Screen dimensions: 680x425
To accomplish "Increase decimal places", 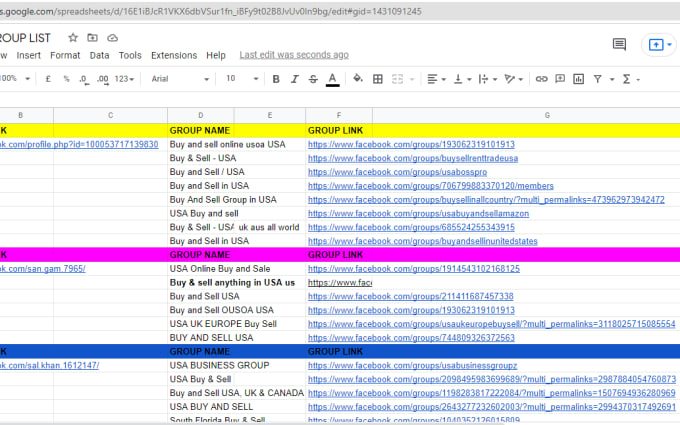I will (x=103, y=79).
